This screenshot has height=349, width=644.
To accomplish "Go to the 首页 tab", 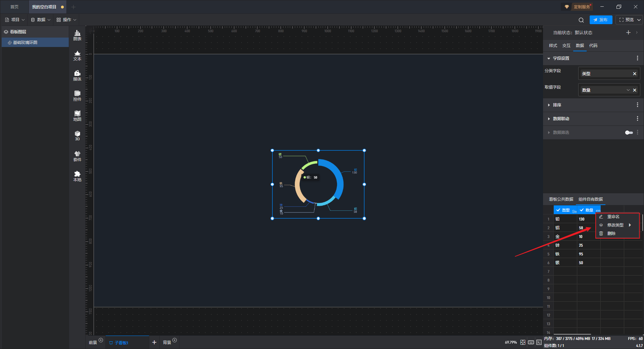I will tap(14, 7).
